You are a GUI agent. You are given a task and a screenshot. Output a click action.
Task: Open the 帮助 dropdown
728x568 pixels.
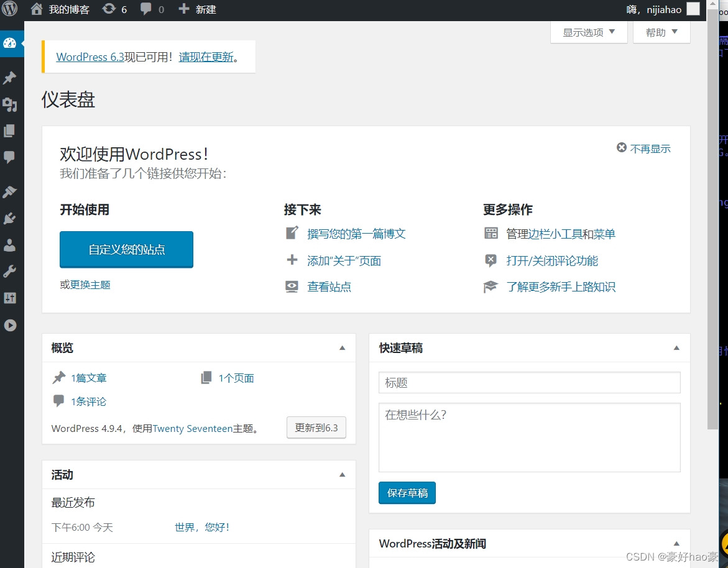661,32
